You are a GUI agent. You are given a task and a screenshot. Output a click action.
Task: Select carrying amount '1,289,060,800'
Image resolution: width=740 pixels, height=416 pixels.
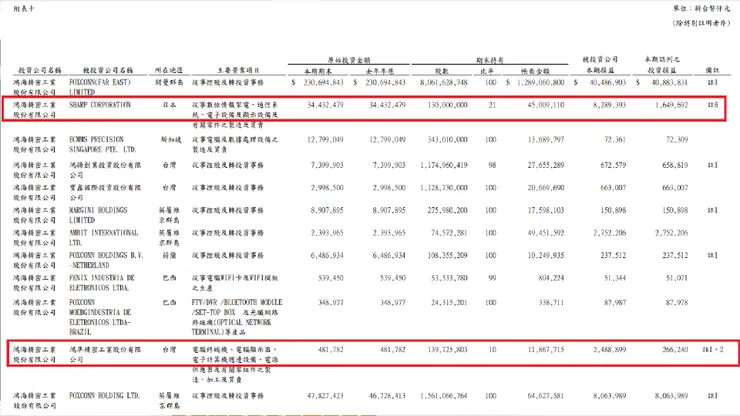pyautogui.click(x=540, y=82)
